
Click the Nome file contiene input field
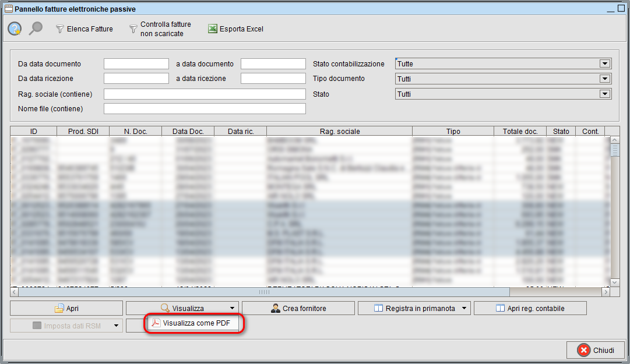(x=205, y=108)
